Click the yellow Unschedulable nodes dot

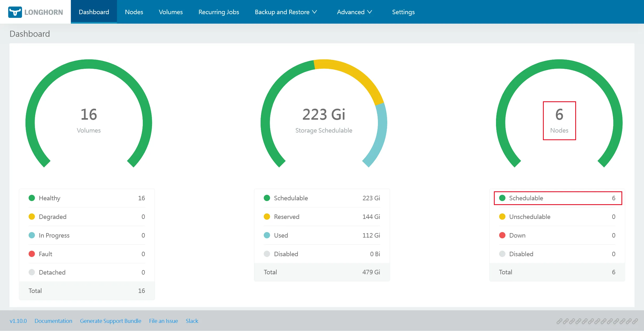[502, 217]
